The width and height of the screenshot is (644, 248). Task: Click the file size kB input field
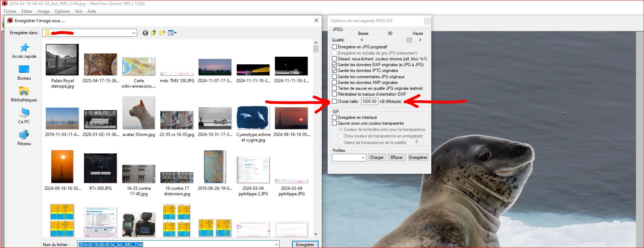[369, 101]
